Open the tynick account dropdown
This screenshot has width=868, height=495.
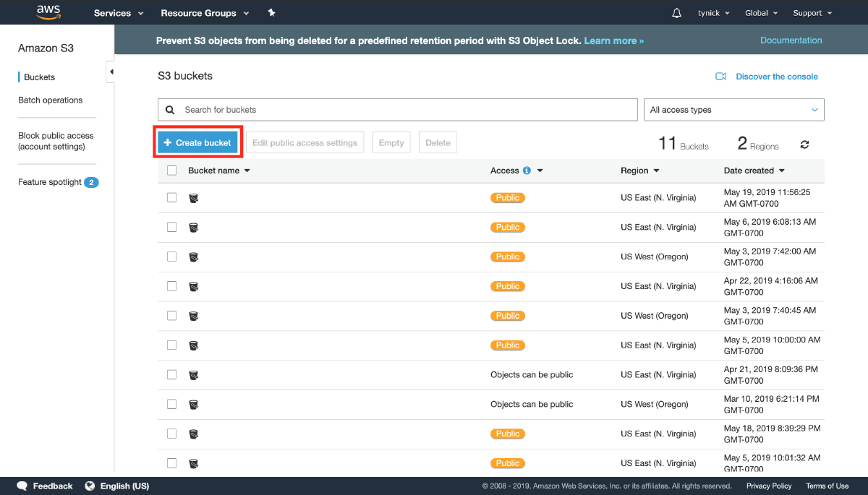click(713, 13)
